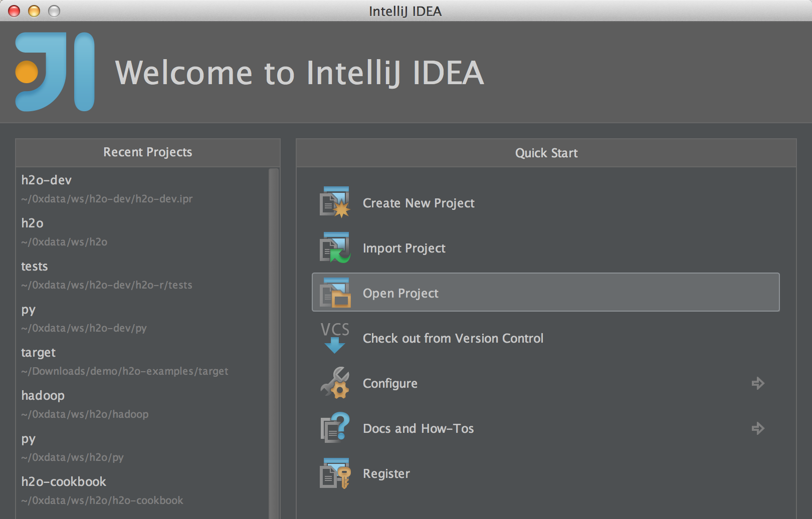Choose Import Project

pos(404,248)
